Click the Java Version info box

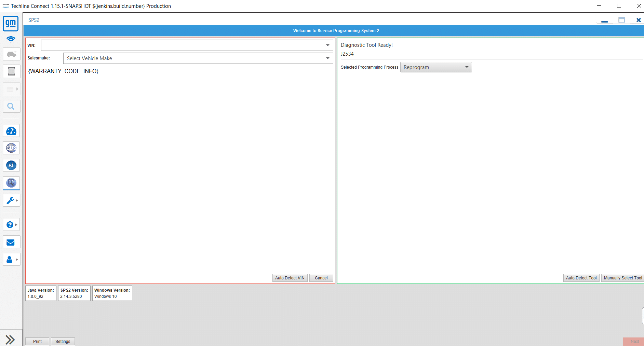(x=41, y=293)
